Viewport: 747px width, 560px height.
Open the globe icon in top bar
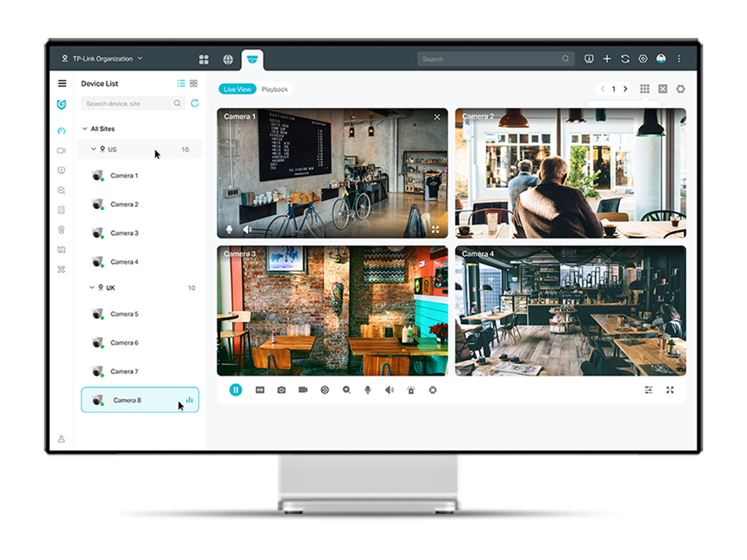[x=228, y=59]
